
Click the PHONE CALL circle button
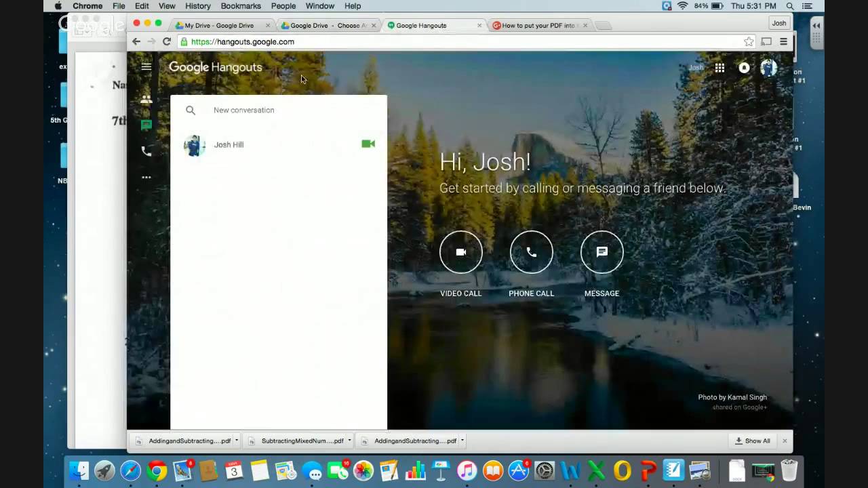tap(532, 252)
